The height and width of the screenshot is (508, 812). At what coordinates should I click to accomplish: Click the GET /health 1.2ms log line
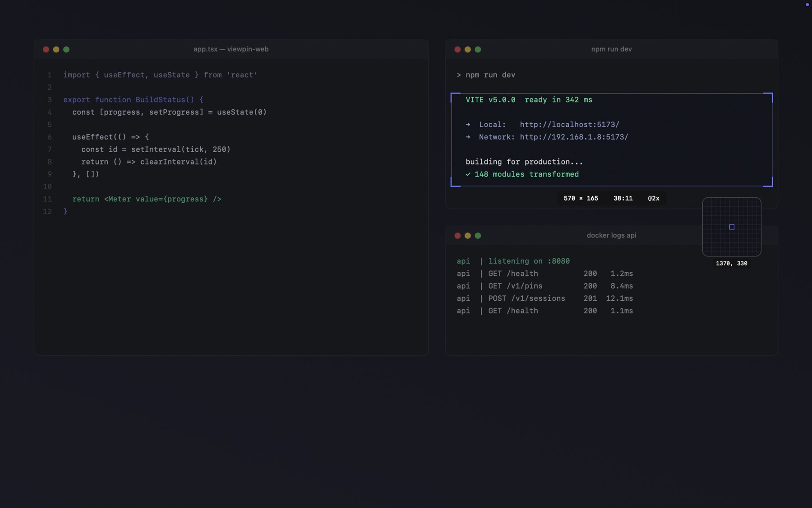point(545,274)
